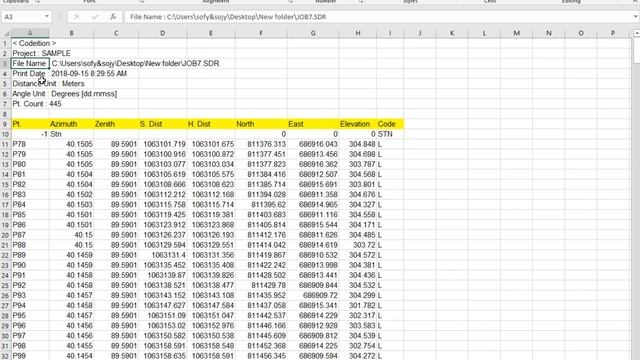640x360 pixels.
Task: Select column A header
Action: click(30, 33)
